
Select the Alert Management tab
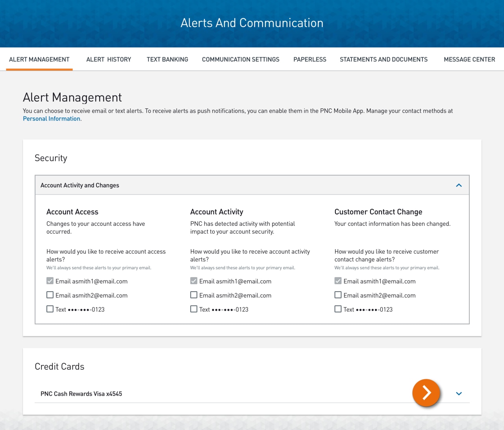pos(39,59)
